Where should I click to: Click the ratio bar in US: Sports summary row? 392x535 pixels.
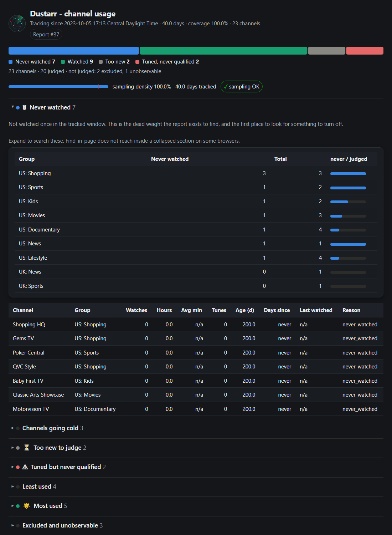(x=348, y=188)
